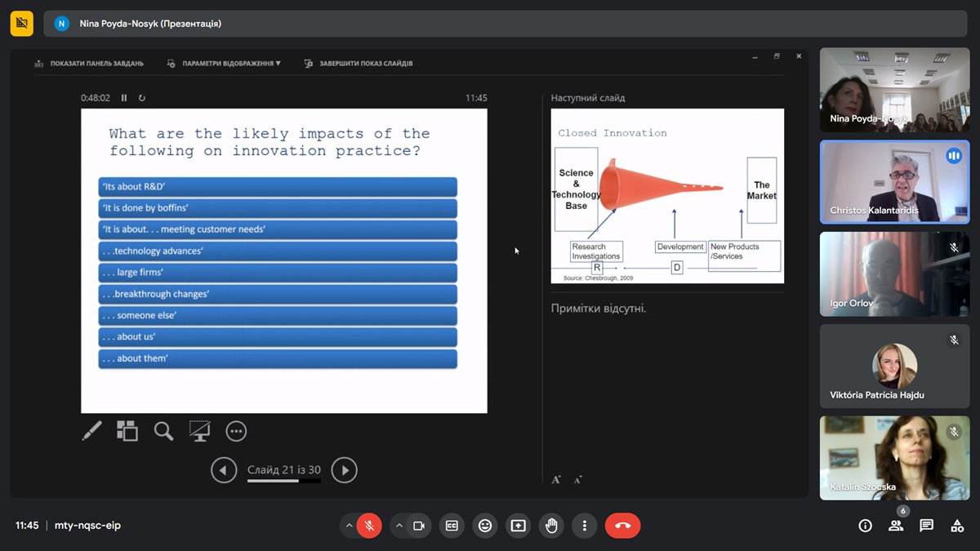Click the black screen slideshow icon

pyautogui.click(x=199, y=431)
